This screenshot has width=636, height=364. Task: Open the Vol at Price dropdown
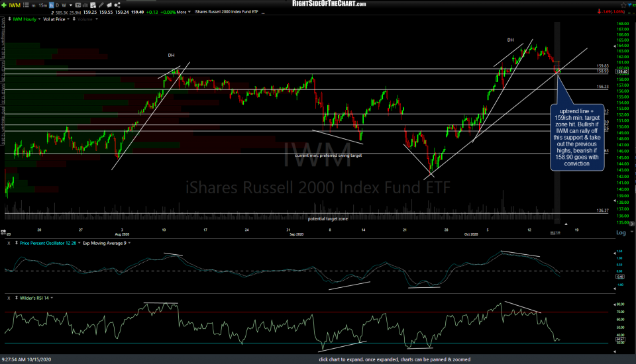(68, 19)
